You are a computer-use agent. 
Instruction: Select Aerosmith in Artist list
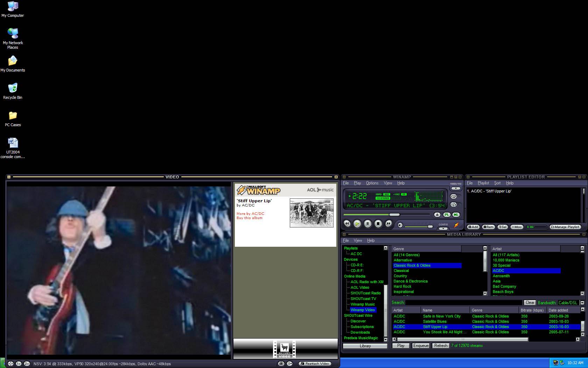pyautogui.click(x=501, y=276)
